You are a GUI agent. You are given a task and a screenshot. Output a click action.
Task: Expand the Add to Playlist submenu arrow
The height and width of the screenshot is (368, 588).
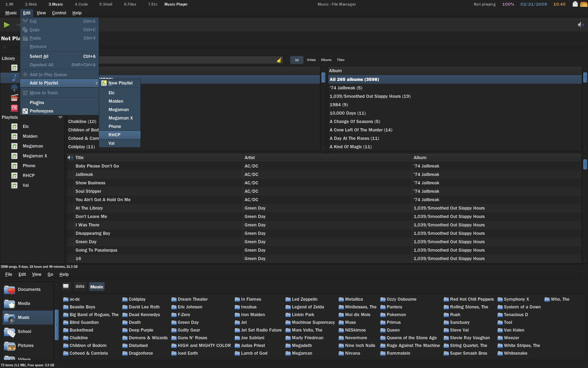pyautogui.click(x=96, y=83)
